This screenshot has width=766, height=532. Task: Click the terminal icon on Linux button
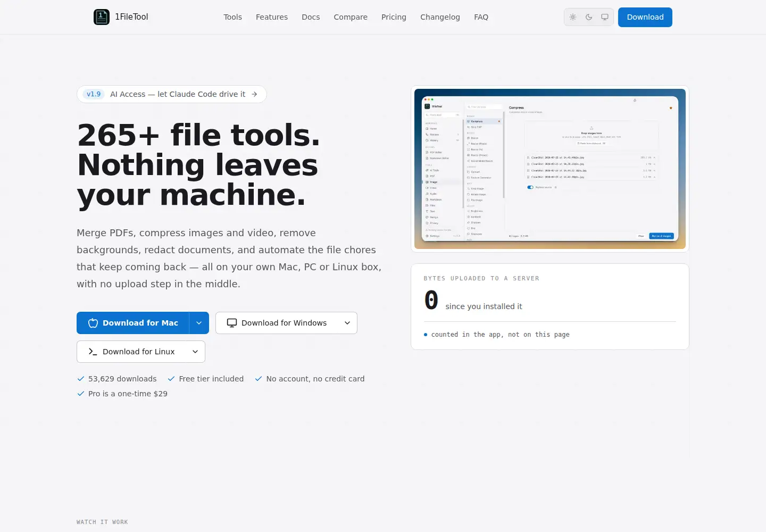pos(93,352)
